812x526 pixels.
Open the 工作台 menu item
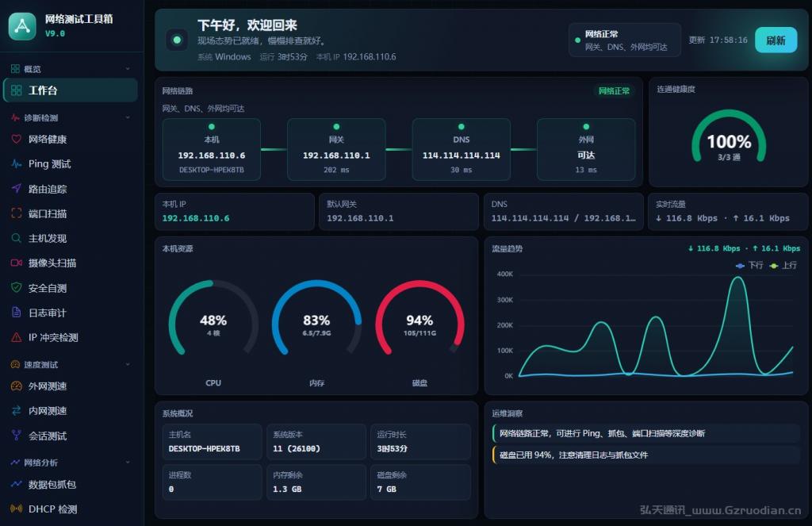[x=71, y=90]
